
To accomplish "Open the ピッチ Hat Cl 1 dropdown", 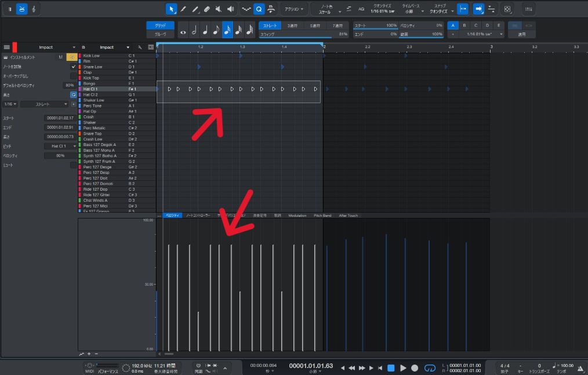I will click(61, 146).
